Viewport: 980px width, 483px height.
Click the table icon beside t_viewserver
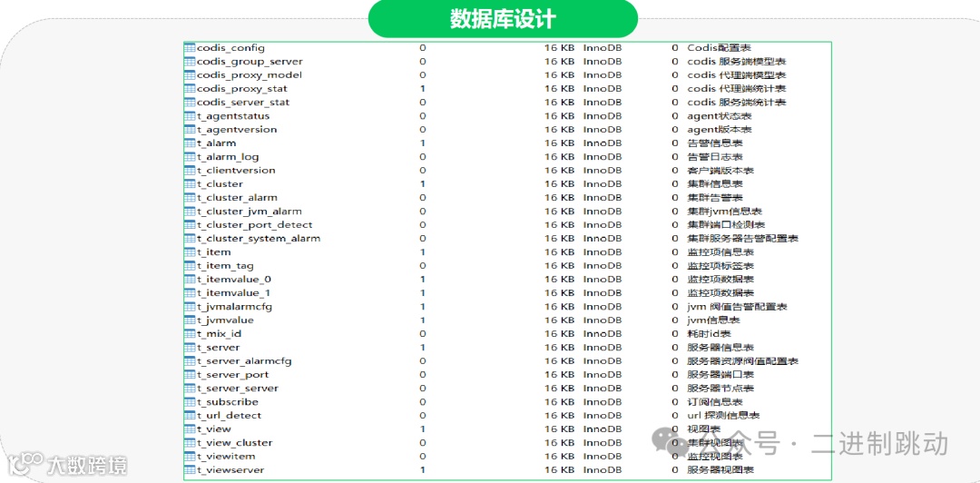pos(190,470)
